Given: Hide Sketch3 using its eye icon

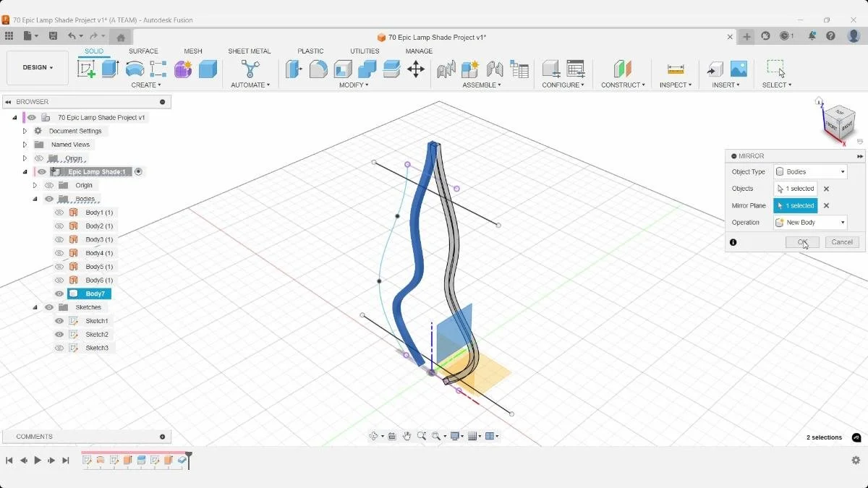Looking at the screenshot, I should (x=59, y=348).
